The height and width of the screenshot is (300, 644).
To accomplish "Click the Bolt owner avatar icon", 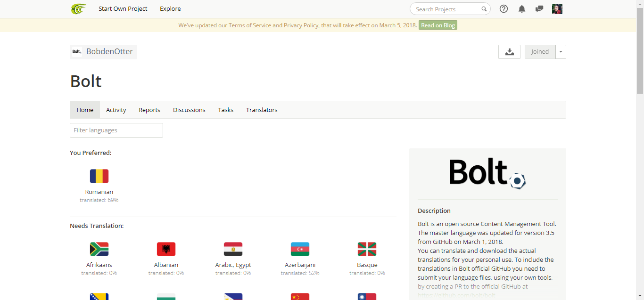I will pyautogui.click(x=77, y=52).
